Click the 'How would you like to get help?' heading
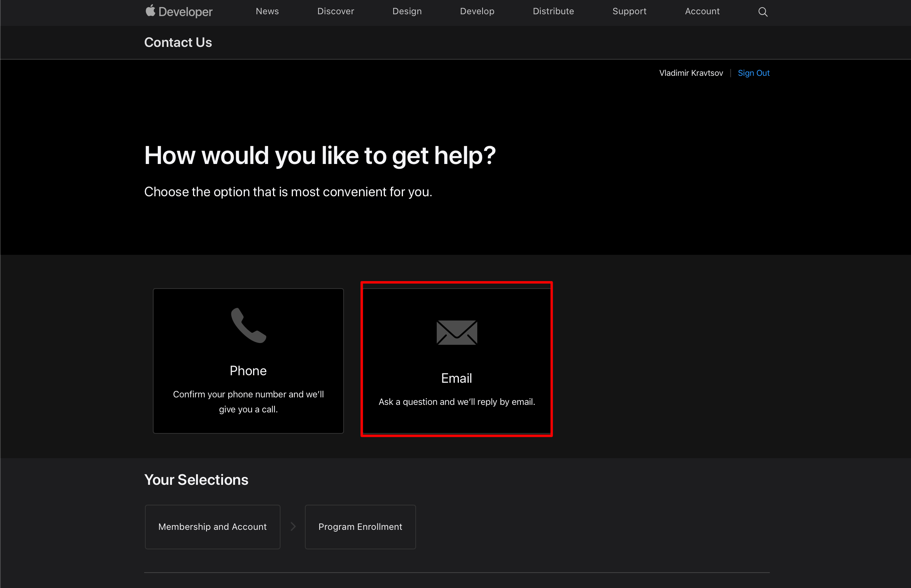This screenshot has height=588, width=911. 320,156
